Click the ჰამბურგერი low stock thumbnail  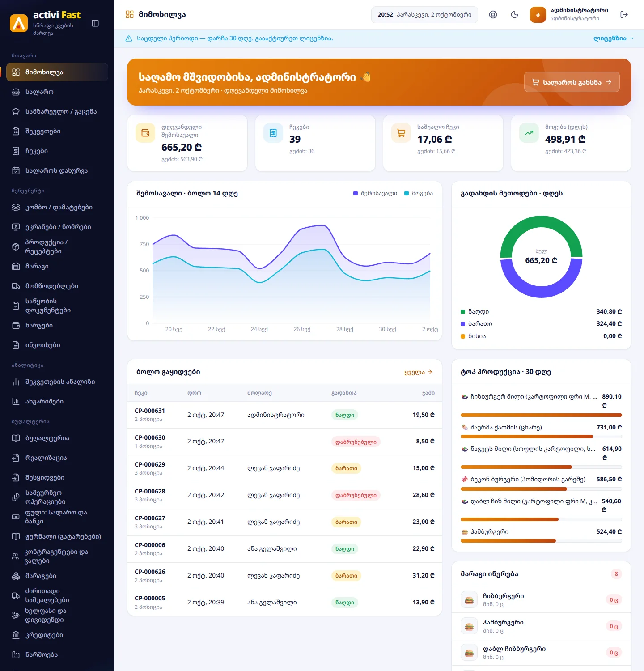469,626
